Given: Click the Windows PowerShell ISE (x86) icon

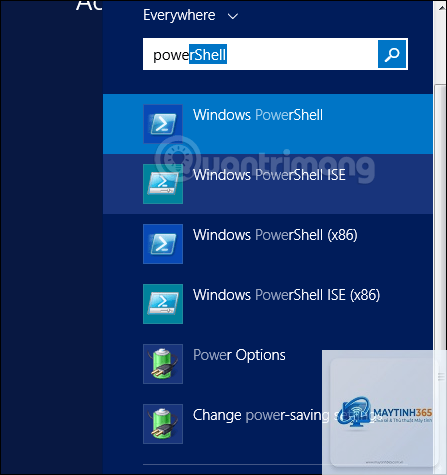Looking at the screenshot, I should point(163,304).
